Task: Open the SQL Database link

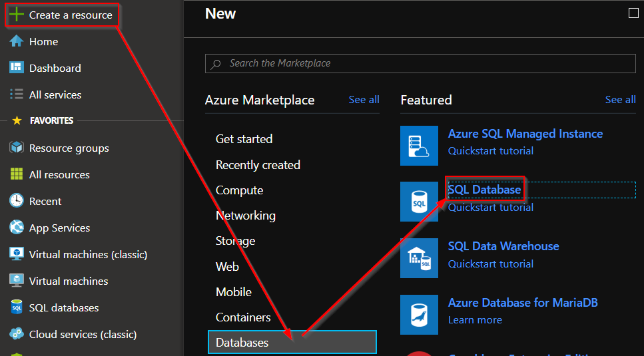Action: (x=485, y=190)
